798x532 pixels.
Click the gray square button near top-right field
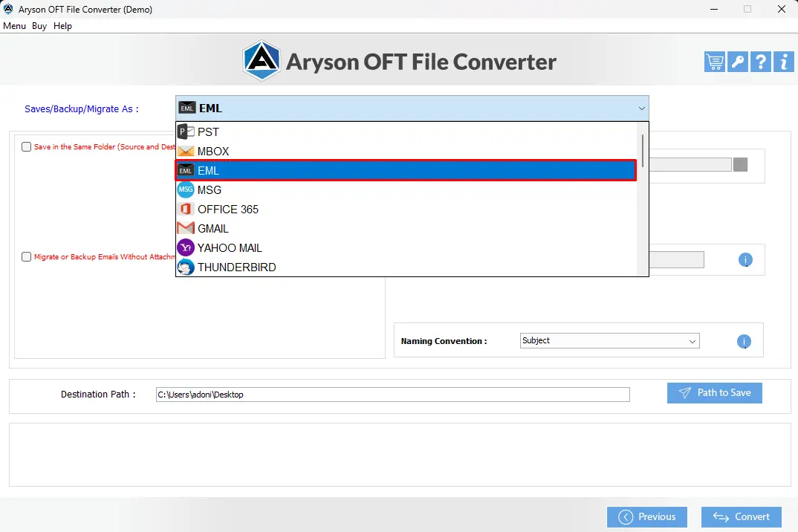pyautogui.click(x=741, y=164)
